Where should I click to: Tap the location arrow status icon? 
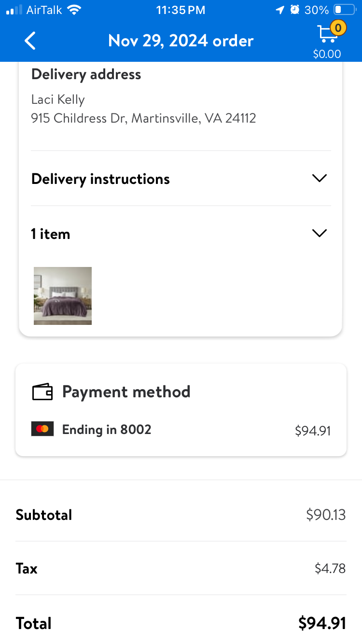click(x=280, y=10)
